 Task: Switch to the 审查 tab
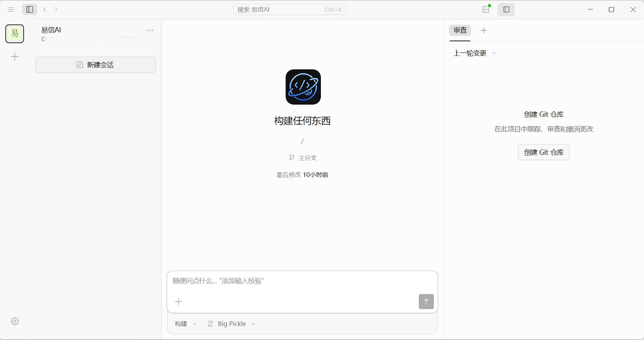tap(460, 30)
